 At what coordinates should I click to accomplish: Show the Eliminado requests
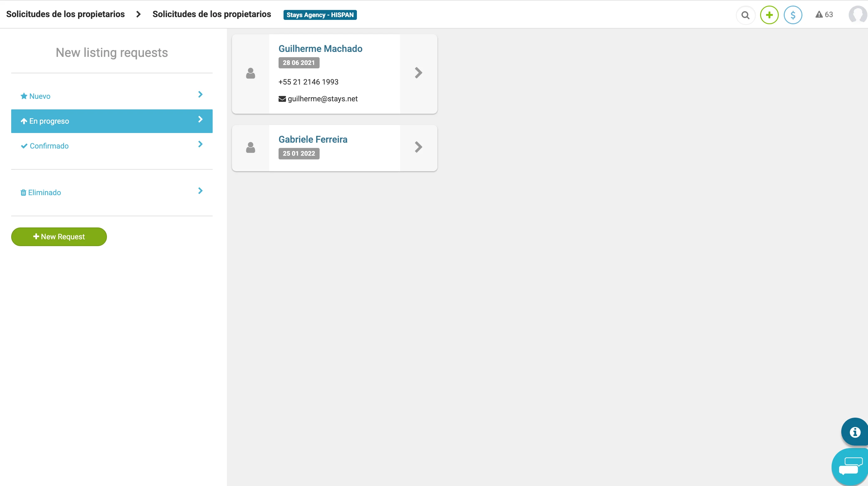[x=44, y=192]
